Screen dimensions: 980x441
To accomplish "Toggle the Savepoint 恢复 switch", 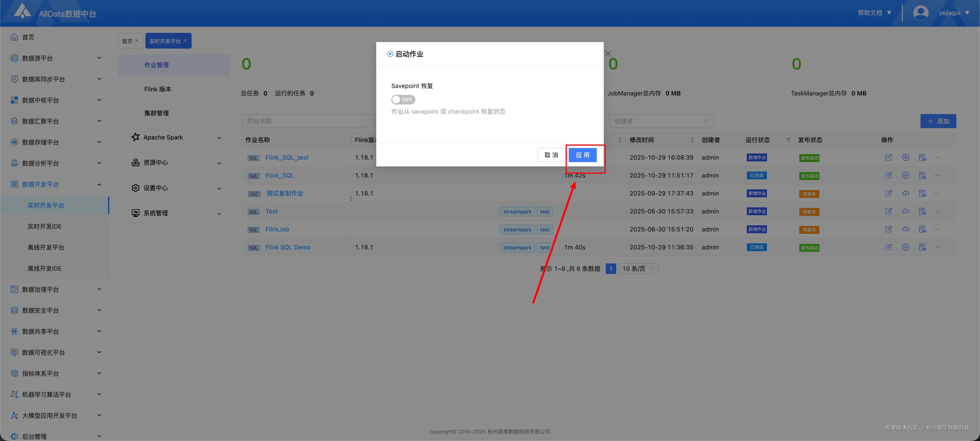I will [x=403, y=99].
